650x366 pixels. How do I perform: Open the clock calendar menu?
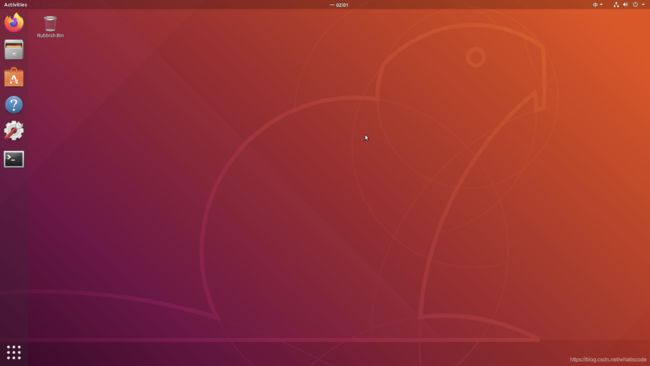pyautogui.click(x=340, y=5)
